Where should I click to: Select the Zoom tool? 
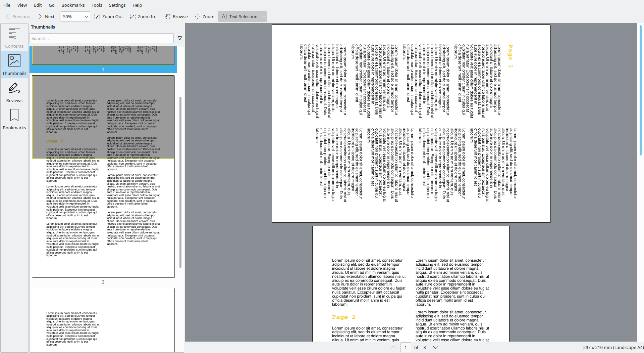click(205, 16)
